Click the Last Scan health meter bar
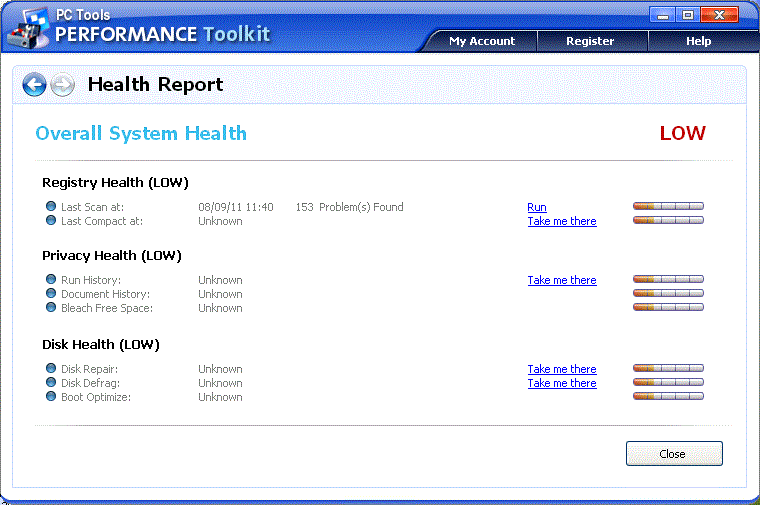Image resolution: width=760 pixels, height=505 pixels. click(x=668, y=206)
